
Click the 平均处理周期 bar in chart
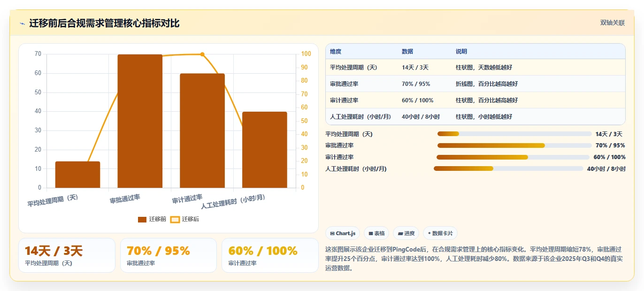tap(77, 175)
